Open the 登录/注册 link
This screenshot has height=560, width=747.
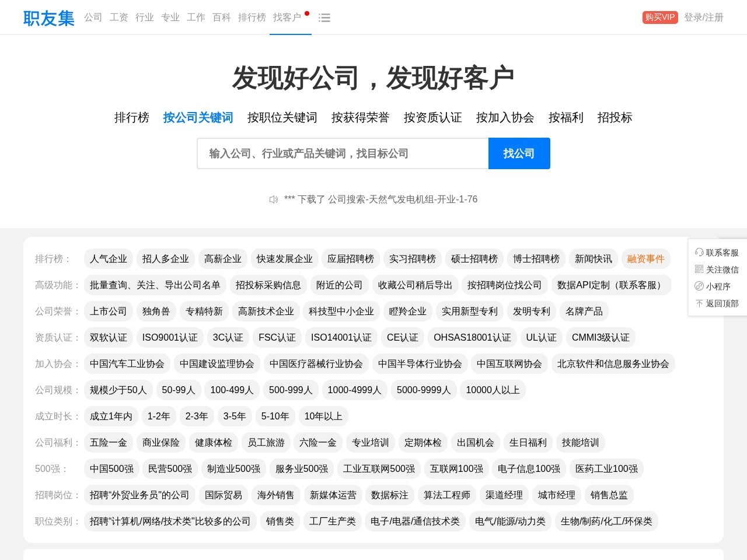click(x=704, y=17)
